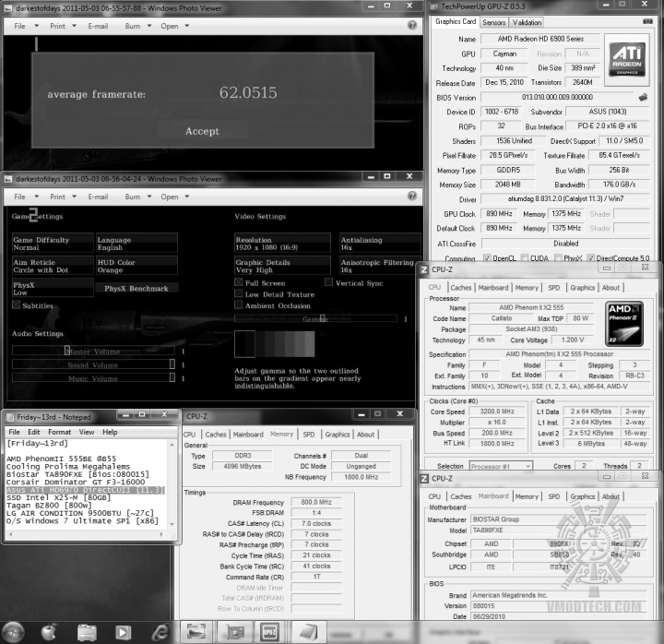Click the GPU-Z taskbar button
The height and width of the screenshot is (644, 664).
[x=233, y=633]
